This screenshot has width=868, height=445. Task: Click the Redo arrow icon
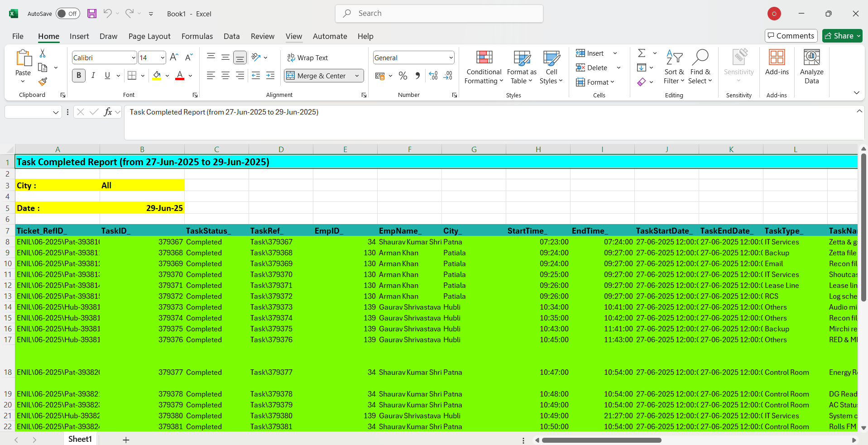coord(129,14)
